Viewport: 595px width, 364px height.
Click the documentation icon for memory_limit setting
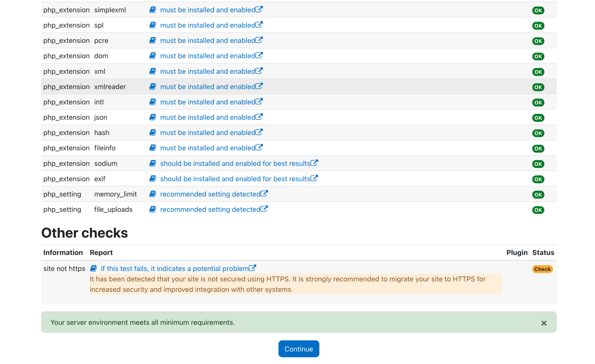click(153, 194)
